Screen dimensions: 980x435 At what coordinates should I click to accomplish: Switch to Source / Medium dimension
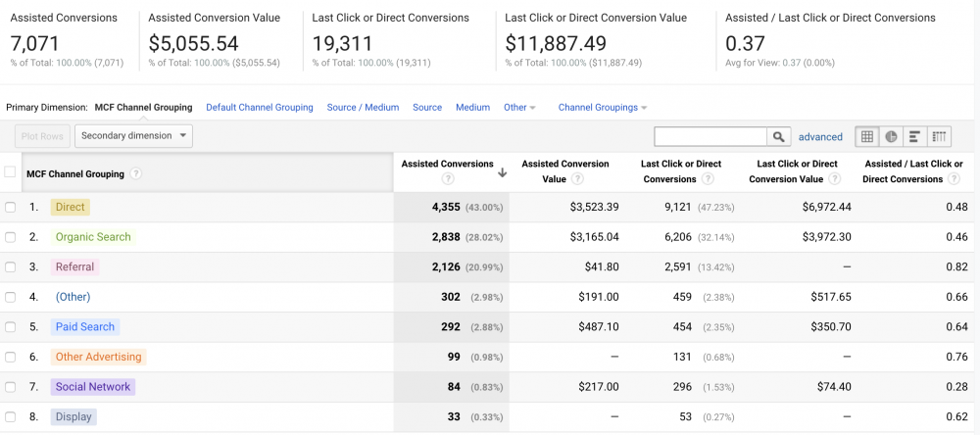pos(363,108)
